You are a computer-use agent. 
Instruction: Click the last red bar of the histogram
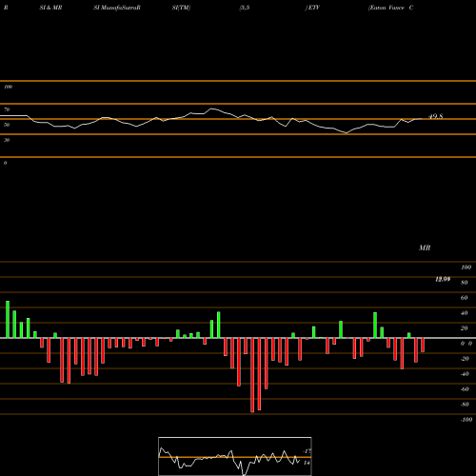423,345
